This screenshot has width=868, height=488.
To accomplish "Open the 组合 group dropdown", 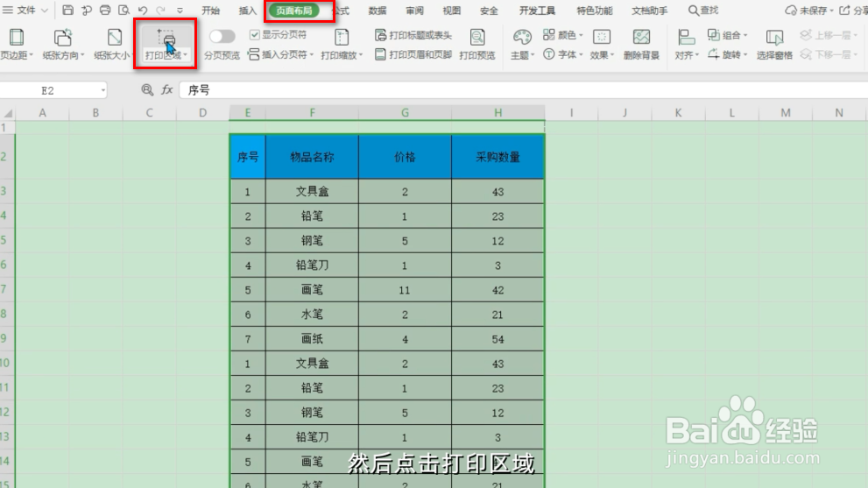I will (x=727, y=35).
